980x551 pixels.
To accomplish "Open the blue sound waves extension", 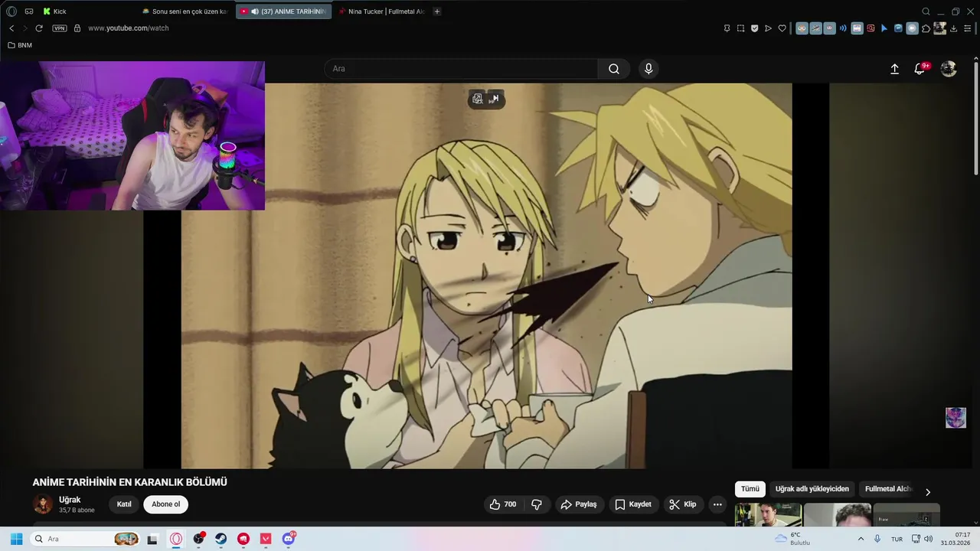I will pos(843,28).
